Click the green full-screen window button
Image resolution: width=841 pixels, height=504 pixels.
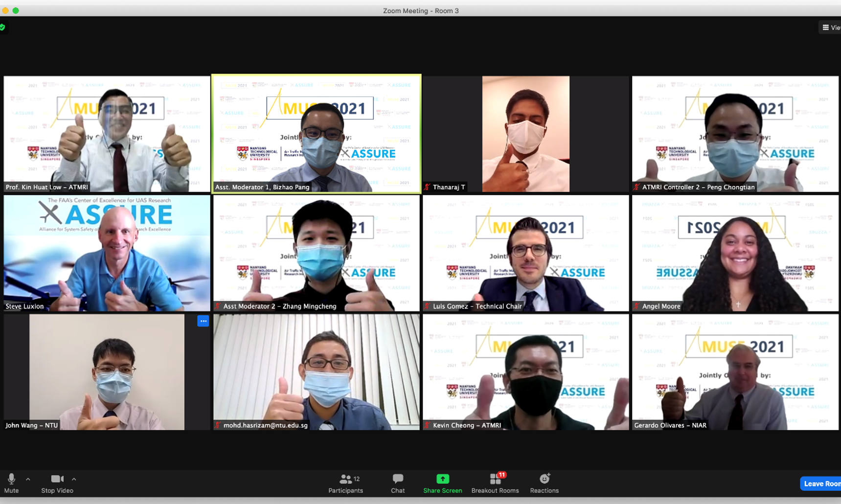pyautogui.click(x=16, y=10)
